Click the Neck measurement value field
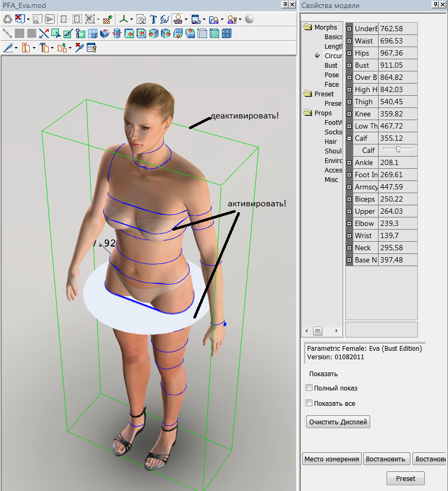Screen dimensions: 448x491 (397, 248)
